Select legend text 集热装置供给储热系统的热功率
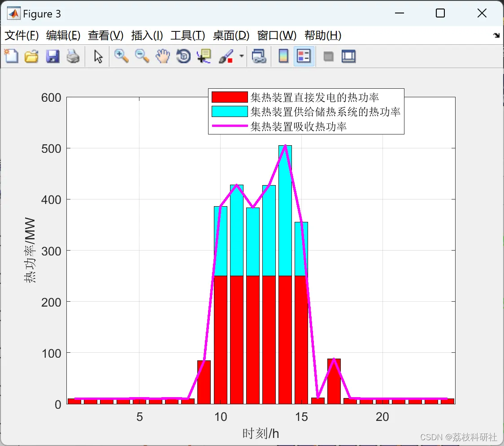The width and height of the screenshot is (504, 446). (325, 112)
